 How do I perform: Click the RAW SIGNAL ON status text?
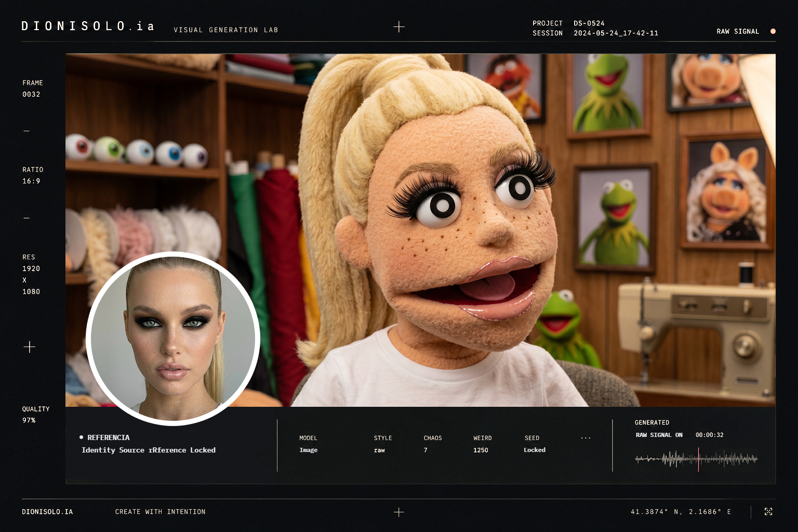(x=659, y=435)
